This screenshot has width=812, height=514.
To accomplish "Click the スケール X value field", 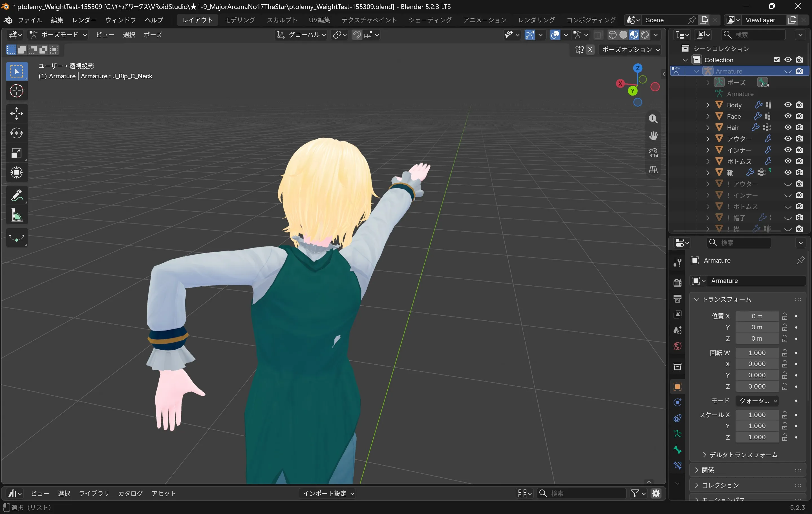I will 757,415.
